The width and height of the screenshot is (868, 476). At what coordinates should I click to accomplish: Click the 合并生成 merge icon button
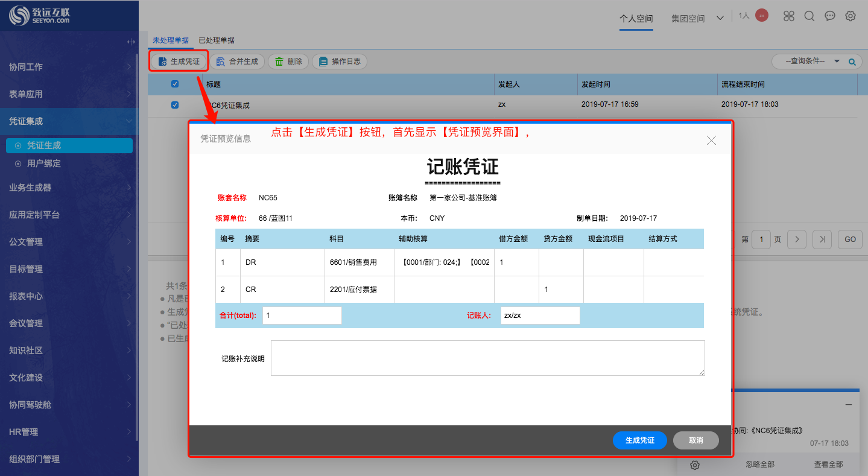pyautogui.click(x=237, y=62)
